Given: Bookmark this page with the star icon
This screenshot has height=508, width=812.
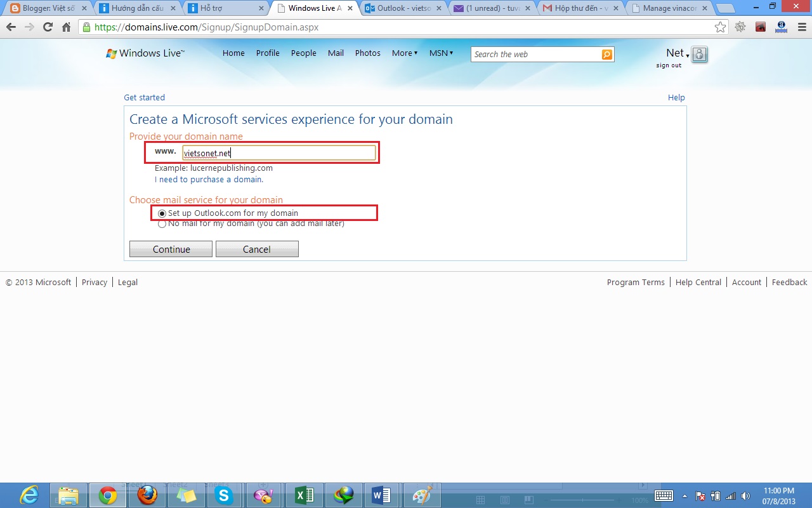Looking at the screenshot, I should (x=720, y=27).
